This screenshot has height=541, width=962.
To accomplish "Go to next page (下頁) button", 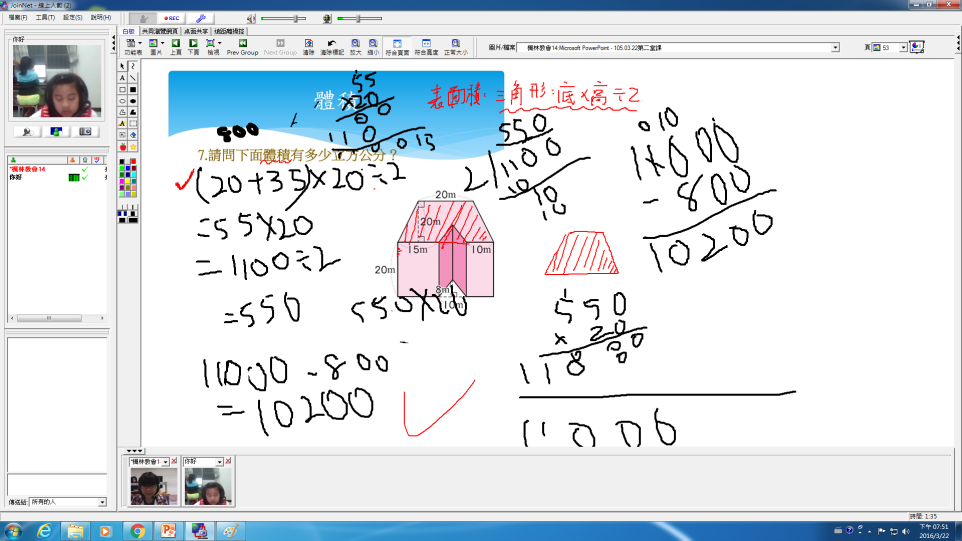I will pos(193,46).
